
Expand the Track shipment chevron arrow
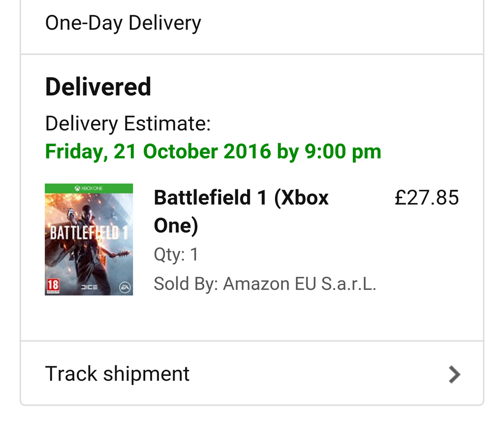coord(454,374)
